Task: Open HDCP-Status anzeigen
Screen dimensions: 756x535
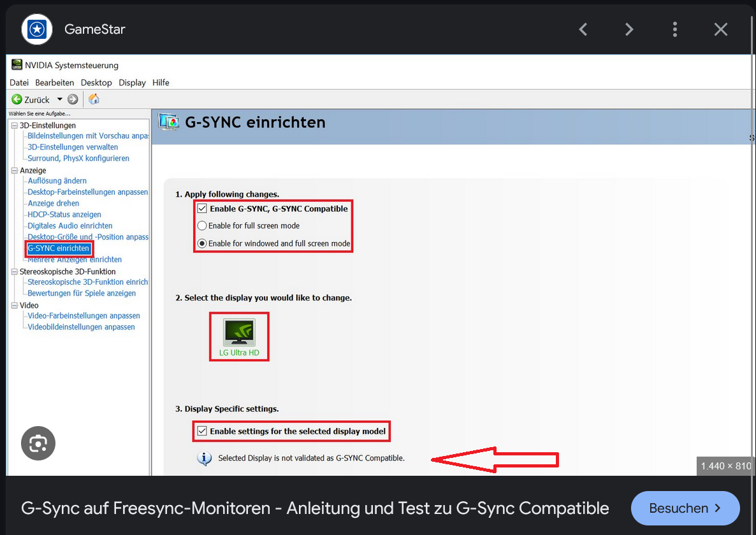Action: pos(64,214)
